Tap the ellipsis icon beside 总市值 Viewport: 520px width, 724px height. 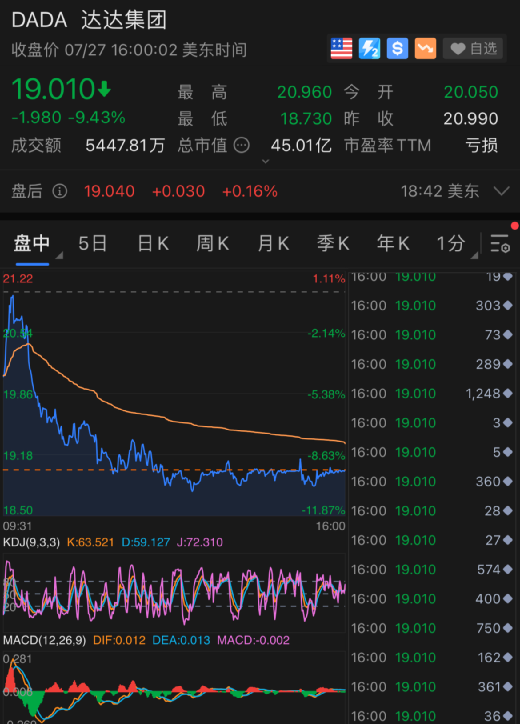(x=242, y=145)
